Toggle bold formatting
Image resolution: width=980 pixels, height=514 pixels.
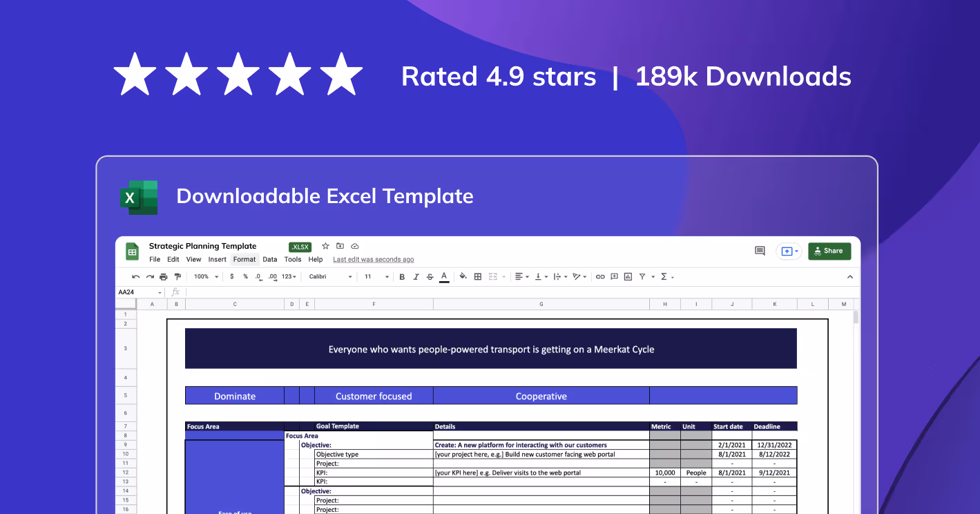coord(402,276)
